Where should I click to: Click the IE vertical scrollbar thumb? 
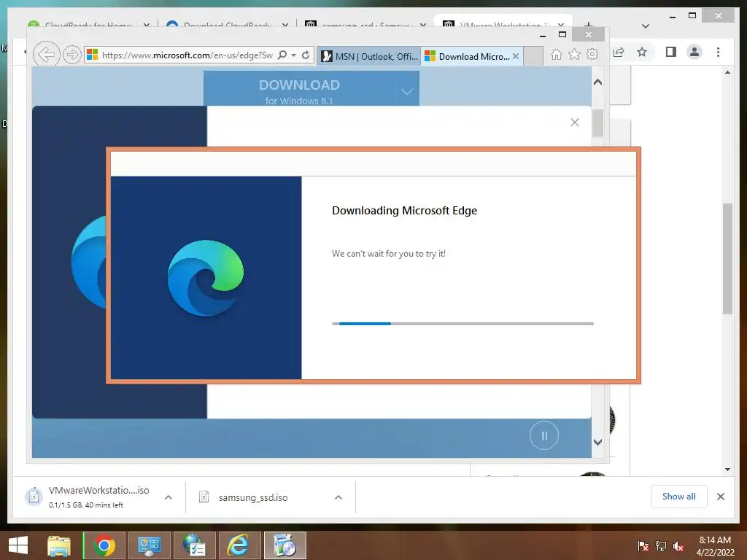pos(597,122)
